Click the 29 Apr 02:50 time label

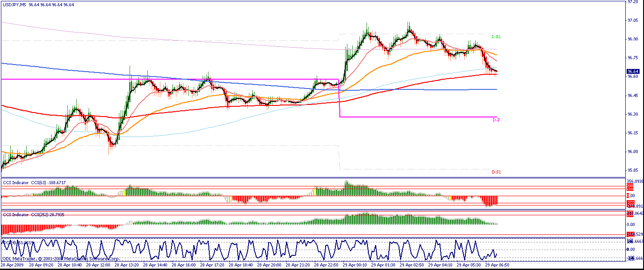(x=412, y=265)
